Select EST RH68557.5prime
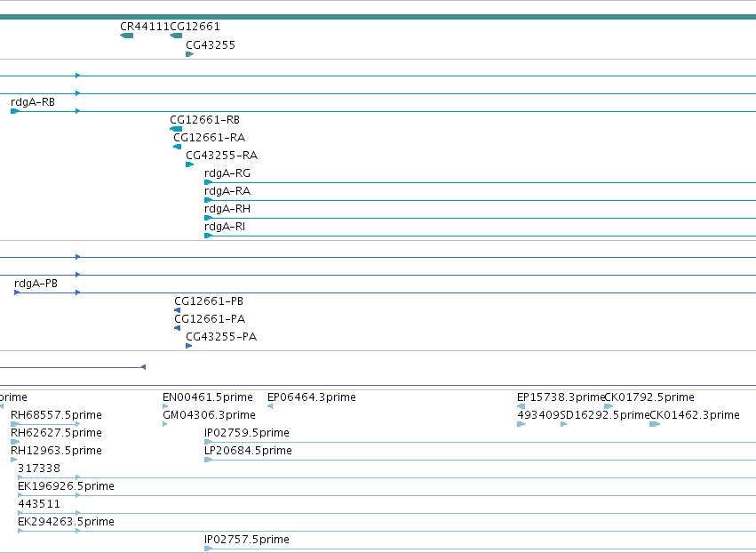This screenshot has height=553, width=756. [56, 415]
